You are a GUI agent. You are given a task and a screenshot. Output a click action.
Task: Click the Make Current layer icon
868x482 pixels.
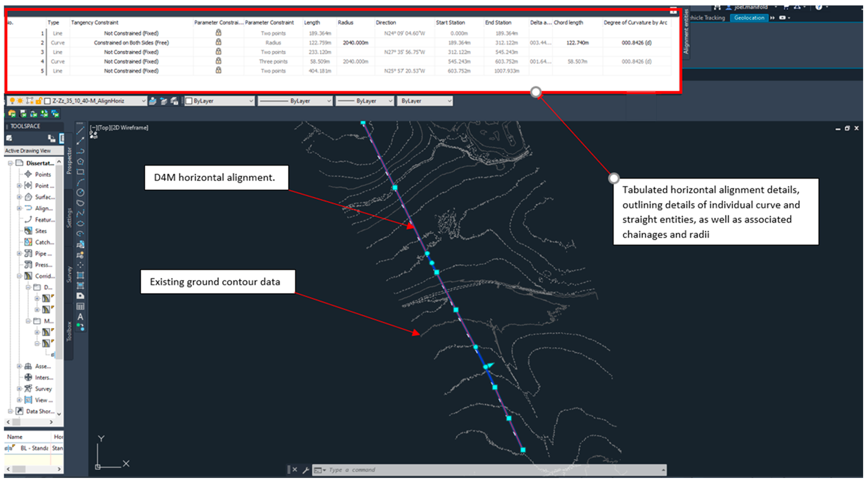coord(153,101)
